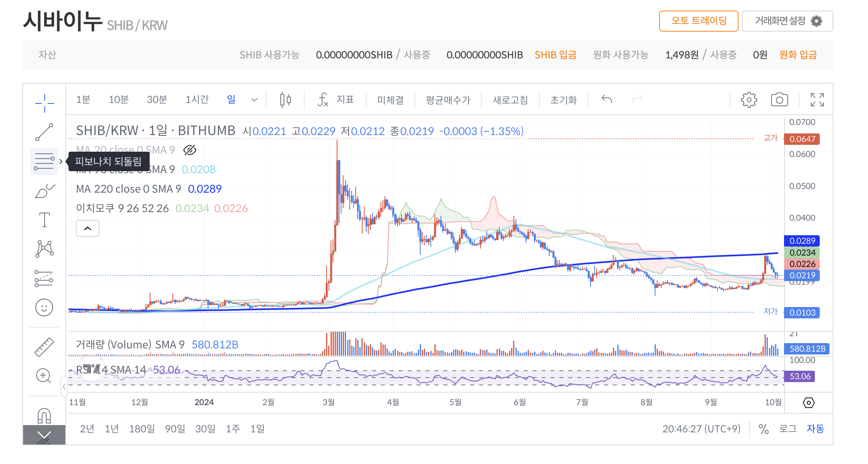This screenshot has width=868, height=464.
Task: Click the 오토 트레이딩 button
Action: pos(698,21)
